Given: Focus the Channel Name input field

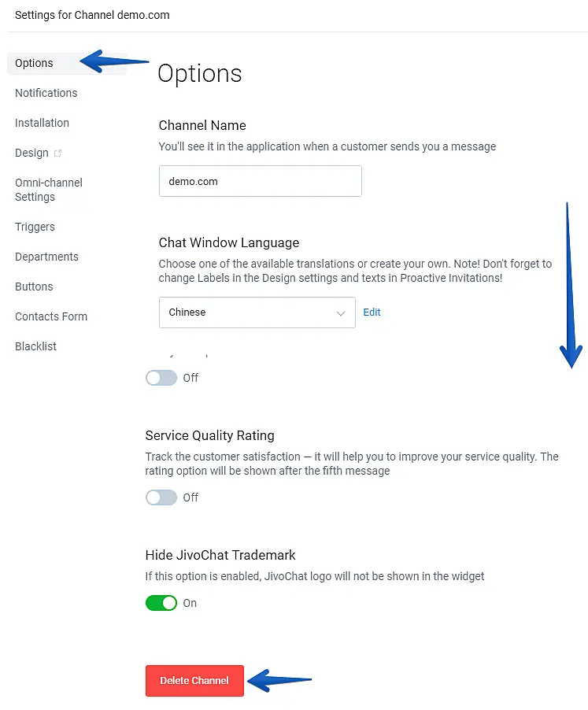Looking at the screenshot, I should tap(260, 181).
